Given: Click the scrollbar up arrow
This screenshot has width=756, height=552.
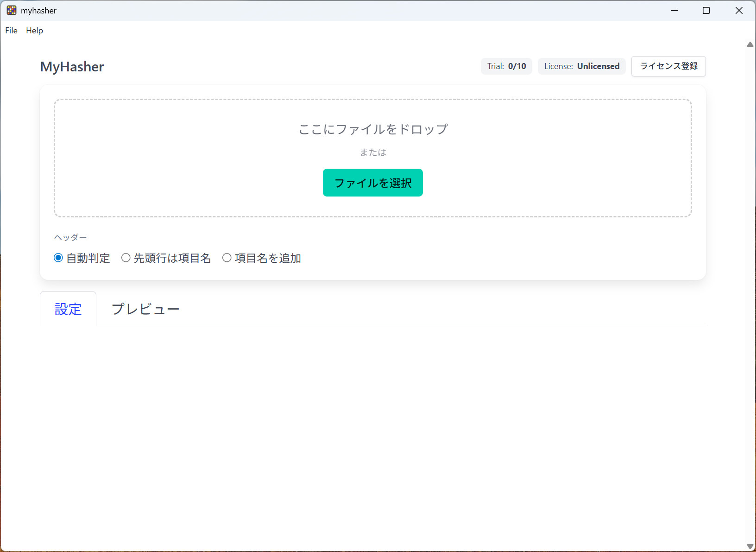Looking at the screenshot, I should [x=750, y=44].
